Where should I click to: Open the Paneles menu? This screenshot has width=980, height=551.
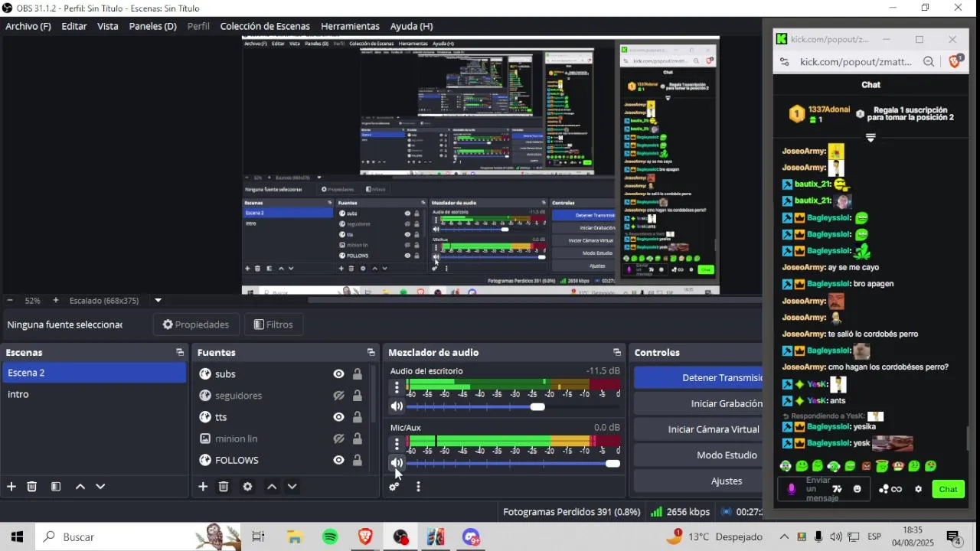pos(153,26)
